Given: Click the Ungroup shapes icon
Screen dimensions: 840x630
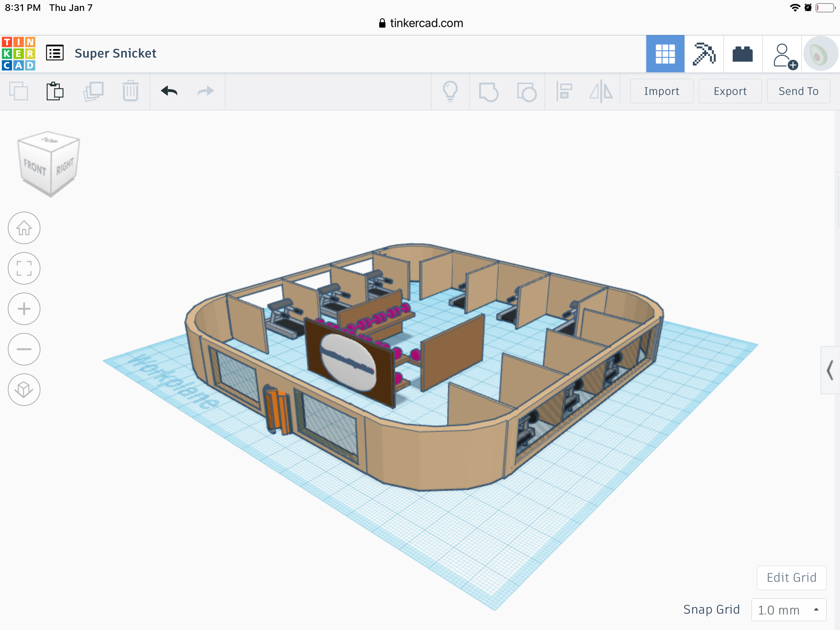Looking at the screenshot, I should coord(527,92).
